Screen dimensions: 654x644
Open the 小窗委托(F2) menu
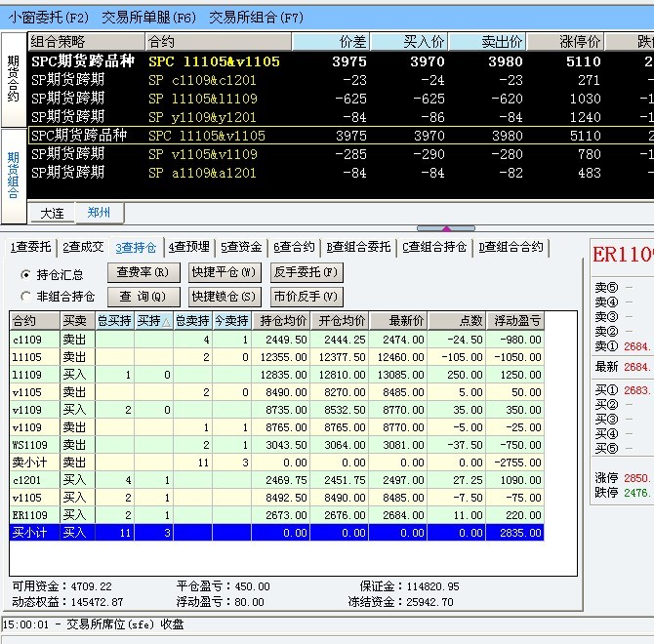[x=48, y=18]
